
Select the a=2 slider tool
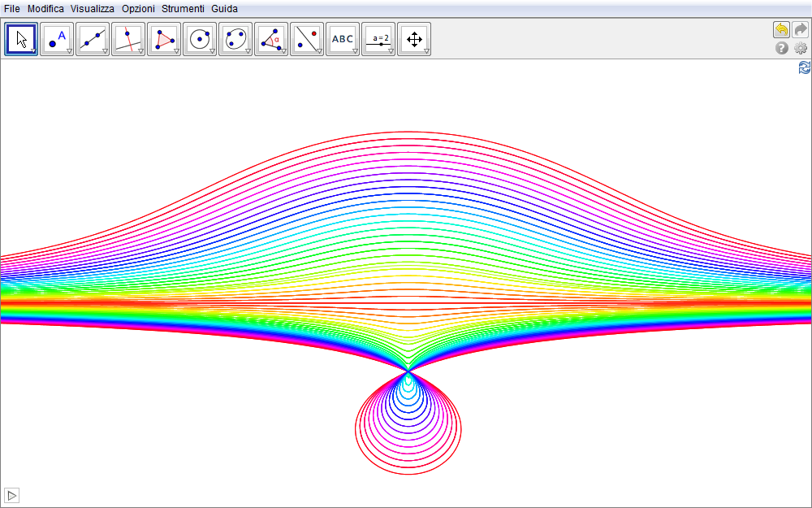pyautogui.click(x=378, y=38)
